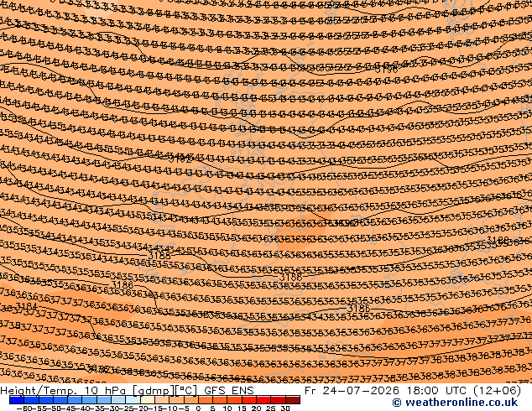Pick the cream swatch between -20 and -15
The image size is (532, 411).
click(x=147, y=400)
